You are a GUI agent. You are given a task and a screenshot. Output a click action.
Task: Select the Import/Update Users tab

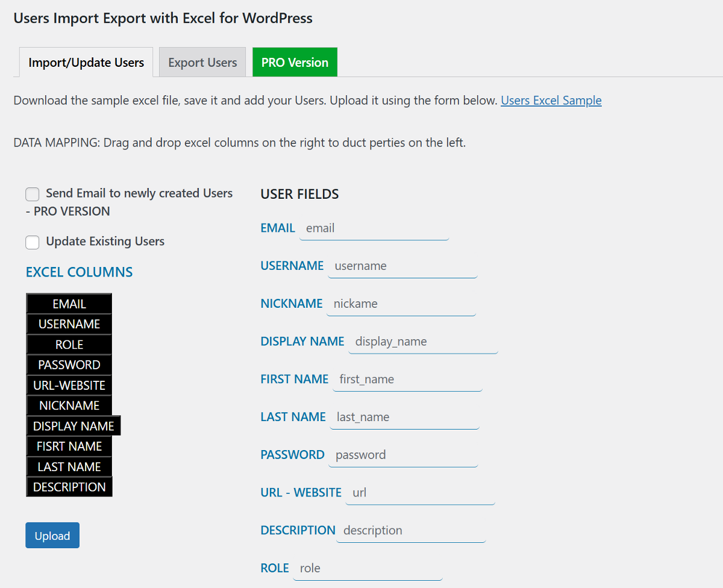[85, 62]
